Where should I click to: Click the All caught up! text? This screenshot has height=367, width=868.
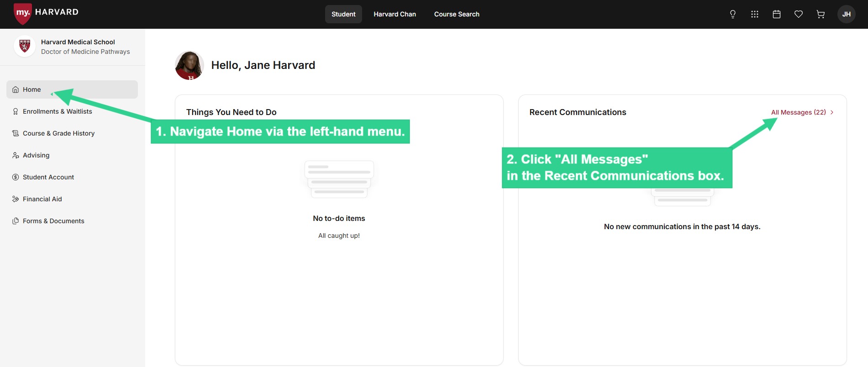339,236
